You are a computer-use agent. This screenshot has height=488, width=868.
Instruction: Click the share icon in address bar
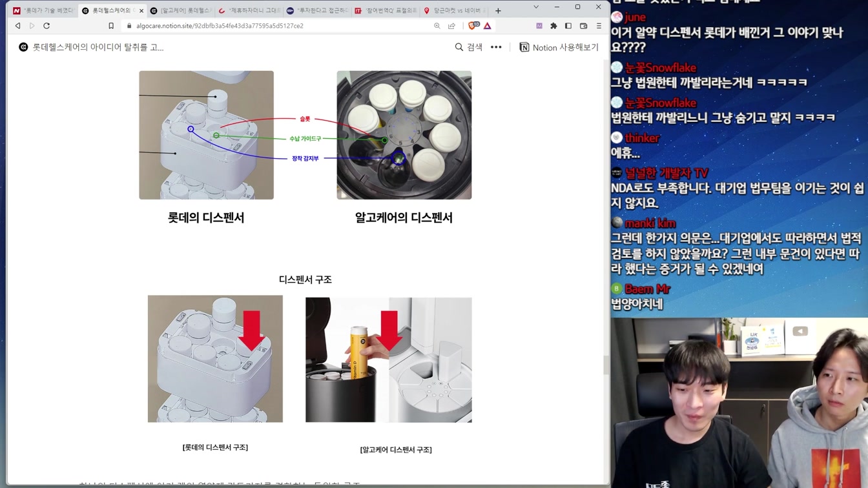(451, 26)
